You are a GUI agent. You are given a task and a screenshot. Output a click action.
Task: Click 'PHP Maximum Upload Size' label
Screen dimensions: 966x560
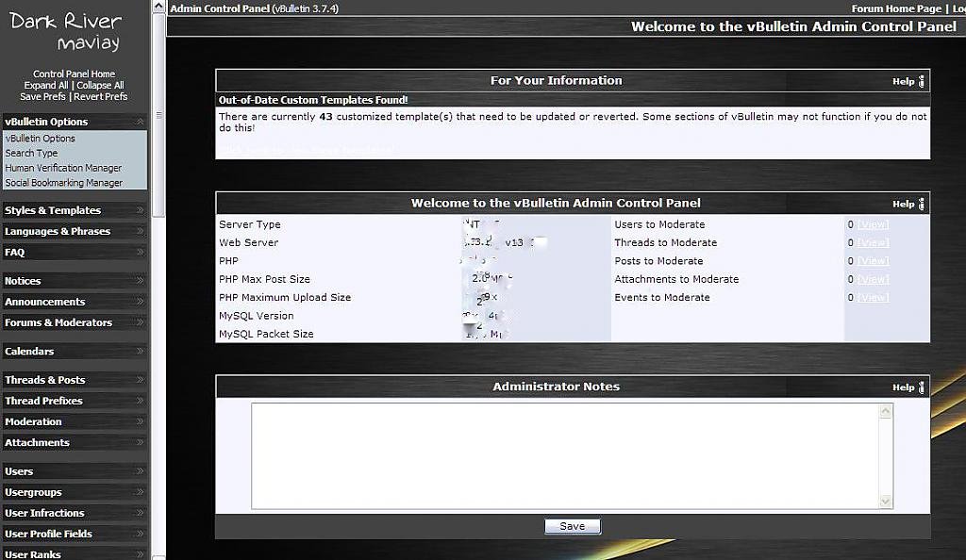coord(285,298)
